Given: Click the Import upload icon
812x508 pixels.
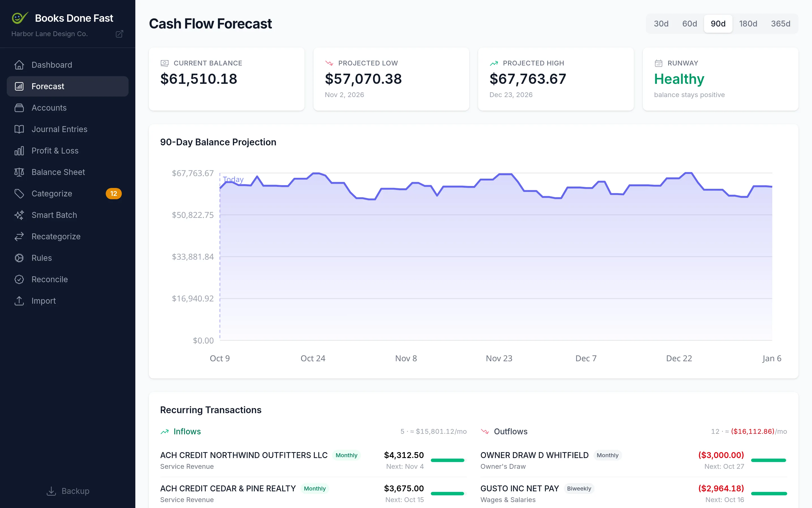Looking at the screenshot, I should [19, 301].
